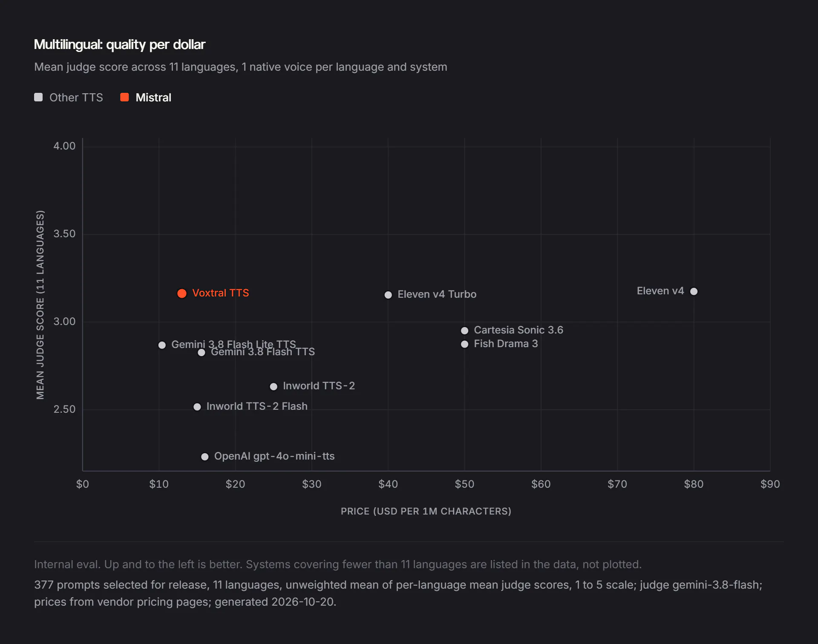Select the OpenAI gpt-4o-mini-tts data point
The width and height of the screenshot is (818, 644).
point(204,457)
